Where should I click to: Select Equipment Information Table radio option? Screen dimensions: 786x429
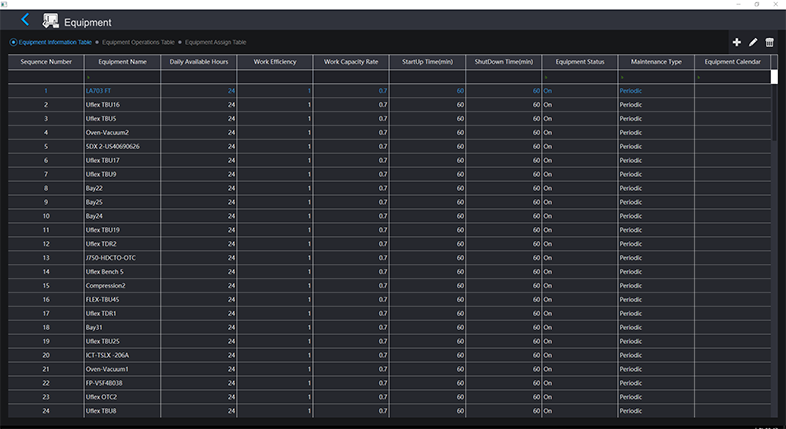tap(14, 42)
